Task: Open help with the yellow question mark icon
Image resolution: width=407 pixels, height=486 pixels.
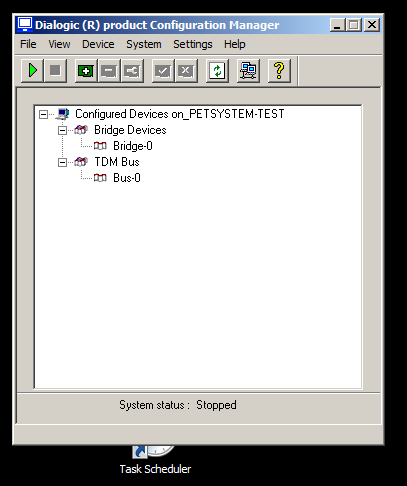Action: (x=279, y=71)
